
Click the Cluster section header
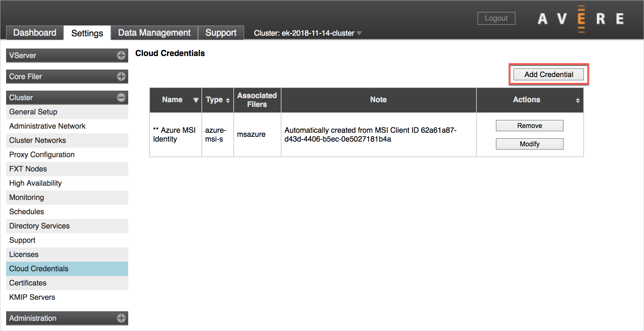pos(67,98)
